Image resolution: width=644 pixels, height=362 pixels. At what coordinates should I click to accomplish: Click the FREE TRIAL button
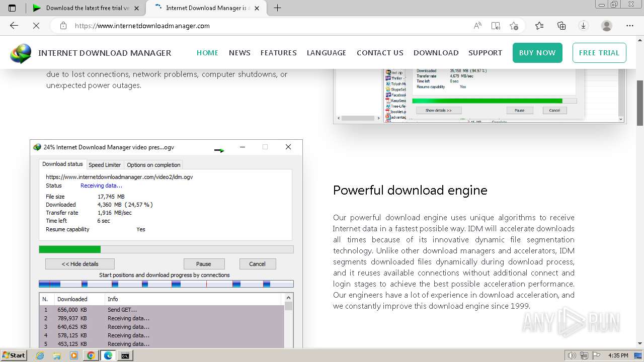coord(599,53)
